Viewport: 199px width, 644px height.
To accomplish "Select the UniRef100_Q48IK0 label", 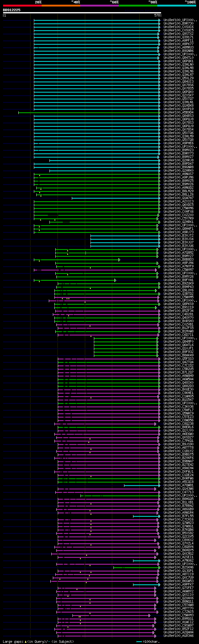I will pyautogui.click(x=178, y=382).
